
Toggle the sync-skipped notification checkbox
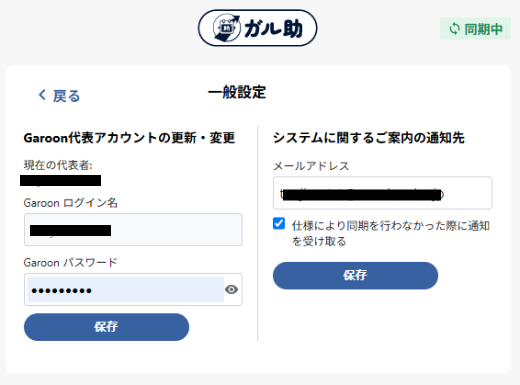[279, 223]
